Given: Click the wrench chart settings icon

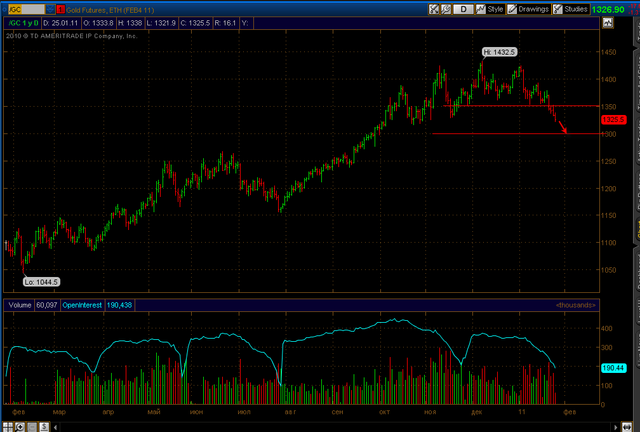Looking at the screenshot, I should pyautogui.click(x=446, y=9).
